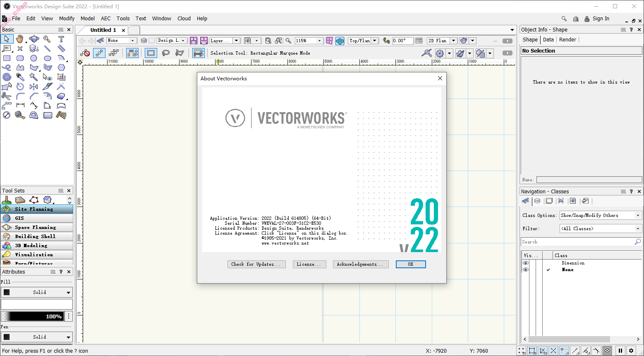Viewport: 644px width, 356px height.
Task: Select the Fillet tool
Action: [x=20, y=96]
